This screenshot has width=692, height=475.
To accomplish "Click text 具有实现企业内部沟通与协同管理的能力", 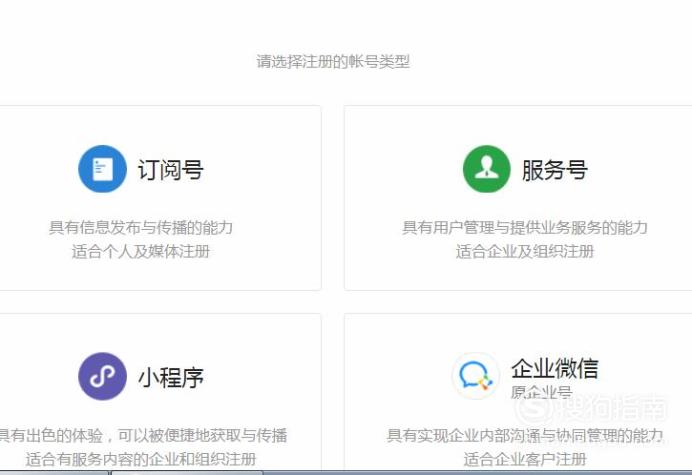I will [525, 436].
